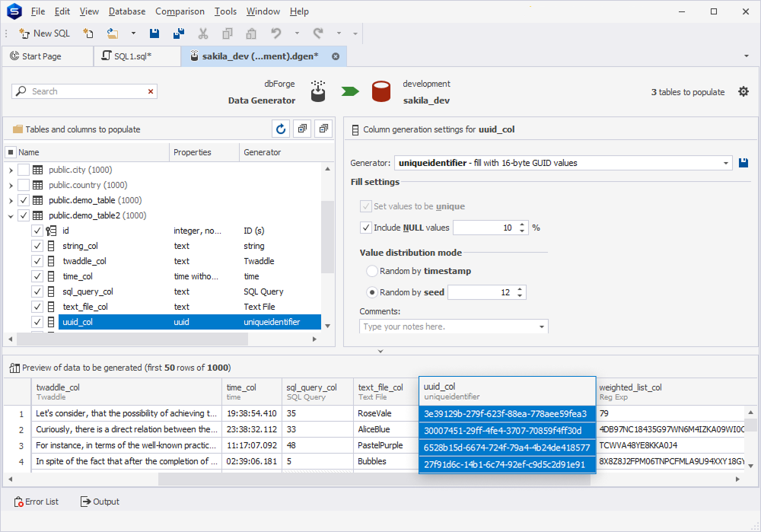Click the New SQL button
Screen dimensions: 761x532
click(44, 33)
